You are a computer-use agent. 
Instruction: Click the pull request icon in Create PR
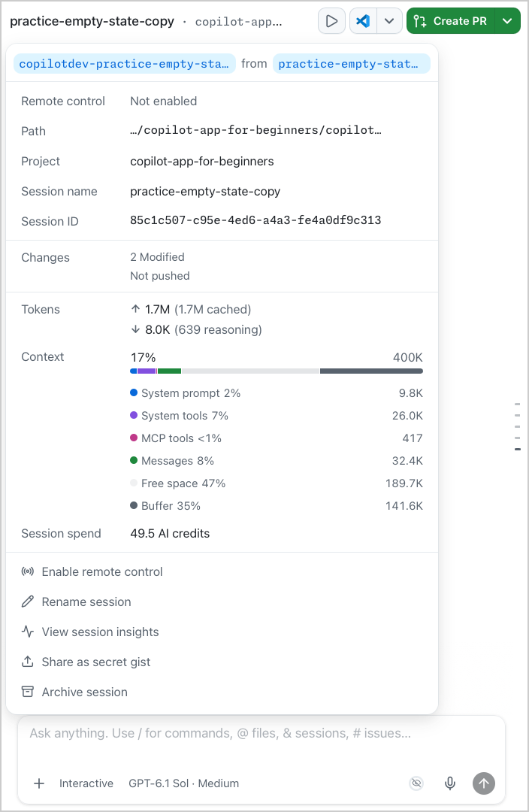click(x=420, y=21)
